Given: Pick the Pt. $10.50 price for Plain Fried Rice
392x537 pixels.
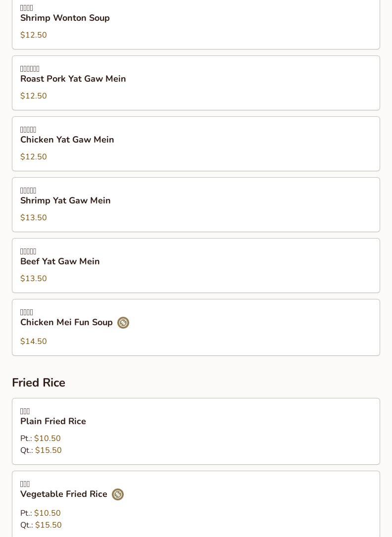Looking at the screenshot, I should 47,439.
